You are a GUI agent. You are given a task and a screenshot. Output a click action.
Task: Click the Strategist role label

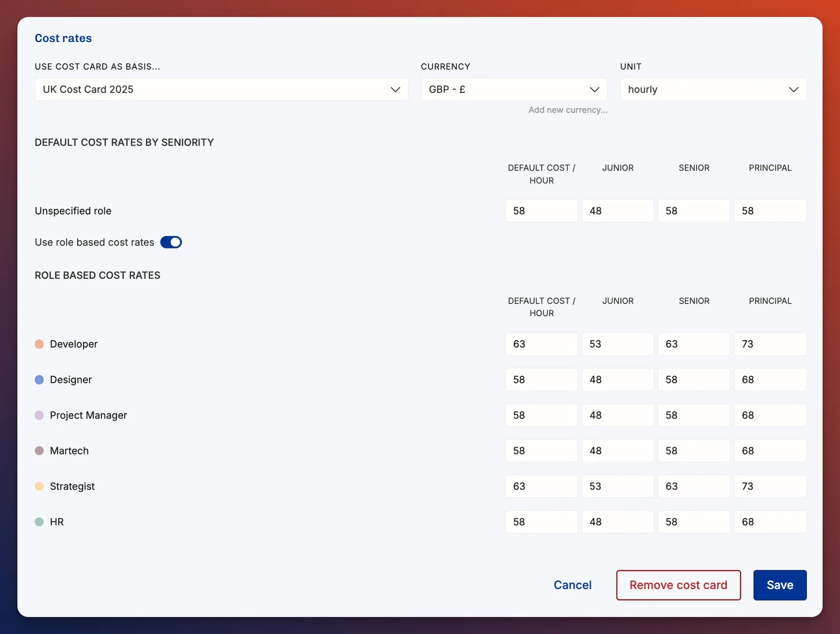click(72, 486)
